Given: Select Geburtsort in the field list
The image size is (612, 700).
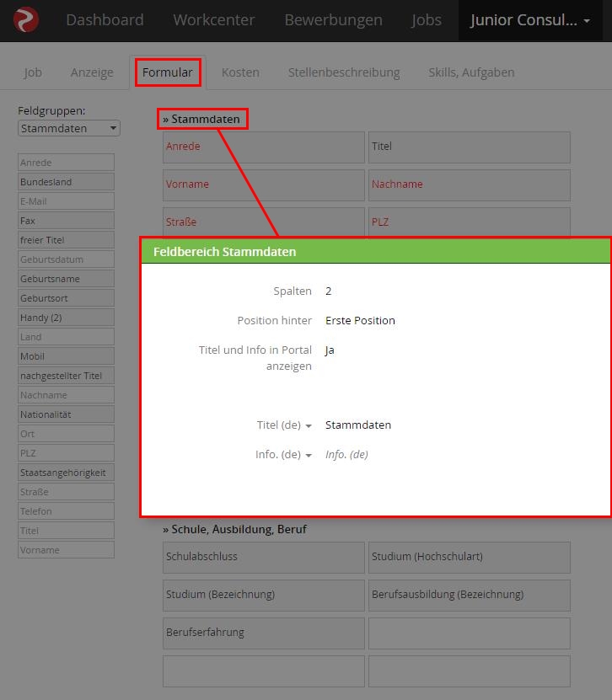Looking at the screenshot, I should (x=66, y=297).
